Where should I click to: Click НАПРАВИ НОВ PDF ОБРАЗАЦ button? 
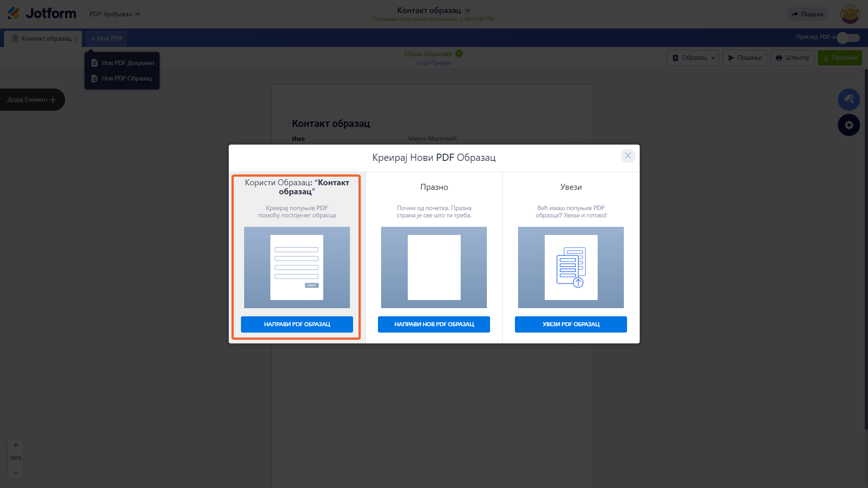434,324
